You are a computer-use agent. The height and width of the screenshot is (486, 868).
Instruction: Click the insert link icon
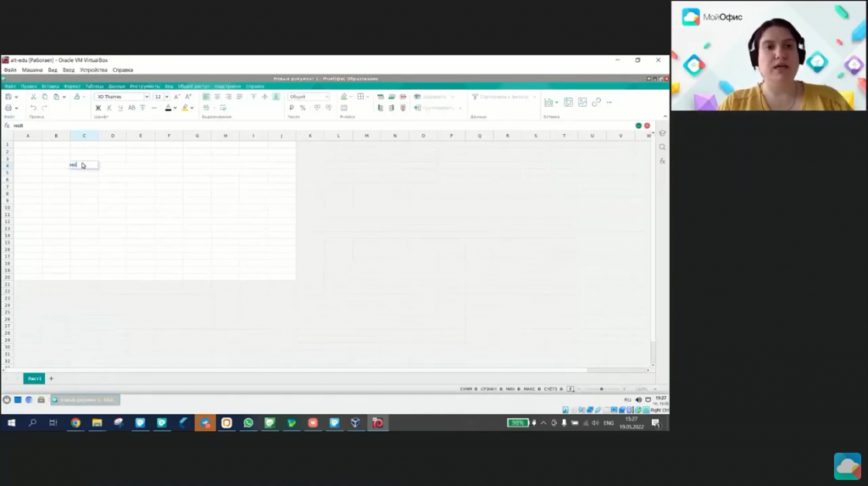pos(596,102)
